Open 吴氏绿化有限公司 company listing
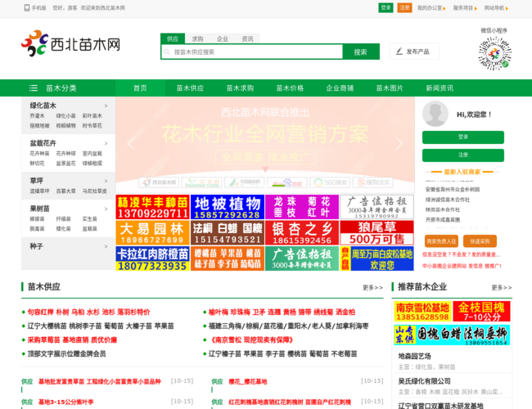 pyautogui.click(x=424, y=381)
